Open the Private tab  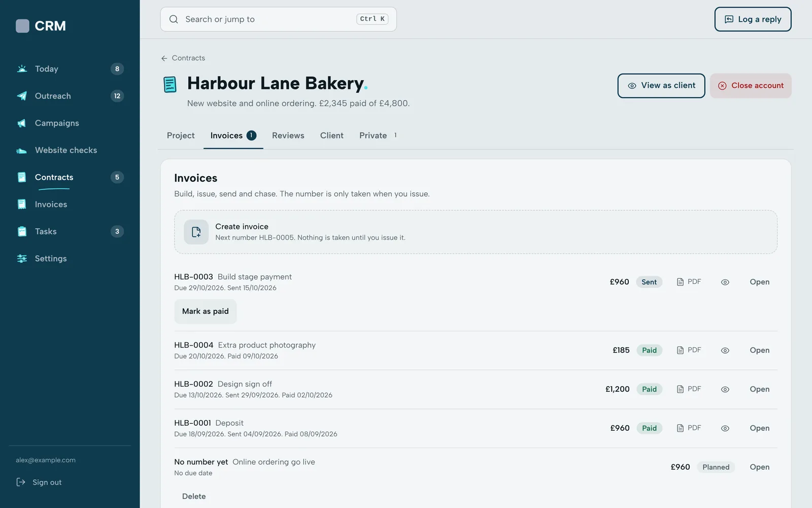(x=378, y=136)
